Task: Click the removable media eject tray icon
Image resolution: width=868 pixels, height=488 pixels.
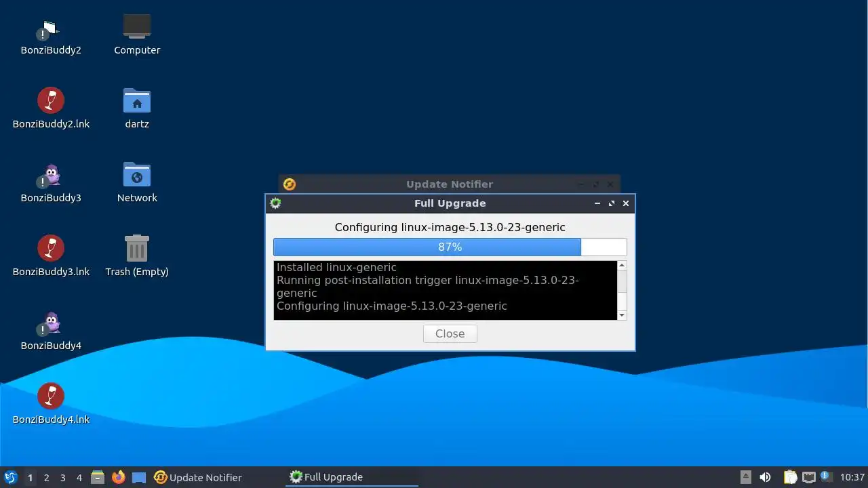Action: tap(745, 477)
